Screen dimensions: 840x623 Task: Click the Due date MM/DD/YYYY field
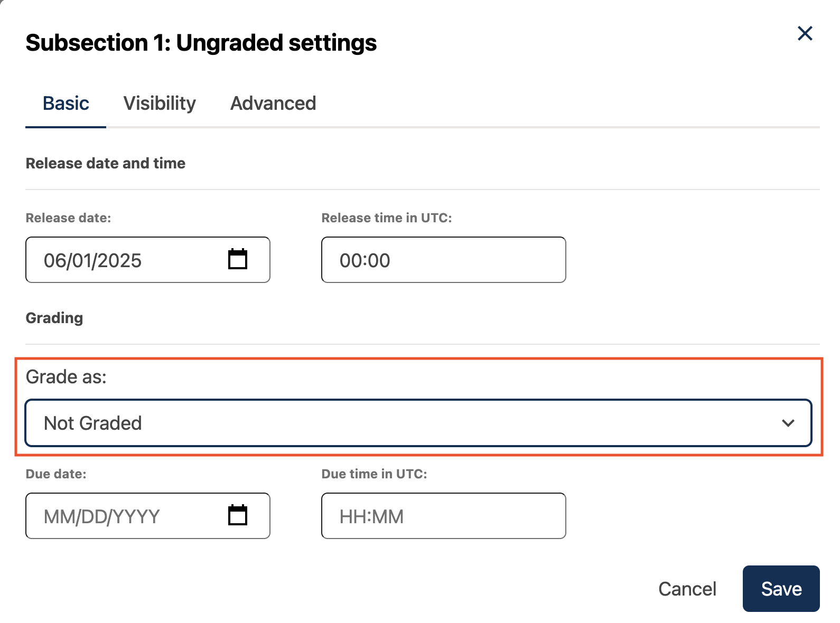(x=127, y=516)
